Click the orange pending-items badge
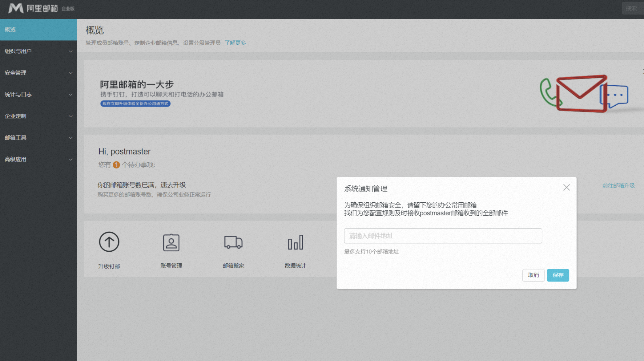This screenshot has height=361, width=644. click(x=116, y=165)
